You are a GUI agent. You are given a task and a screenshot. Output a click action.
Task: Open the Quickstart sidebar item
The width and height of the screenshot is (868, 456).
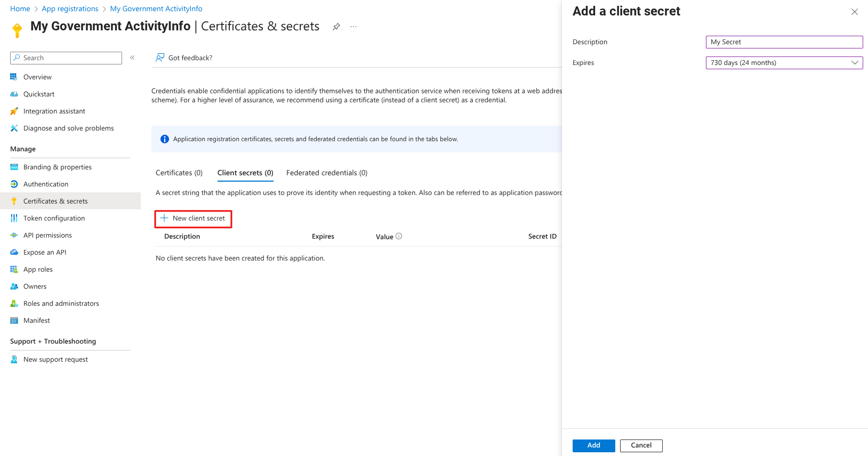pos(39,94)
